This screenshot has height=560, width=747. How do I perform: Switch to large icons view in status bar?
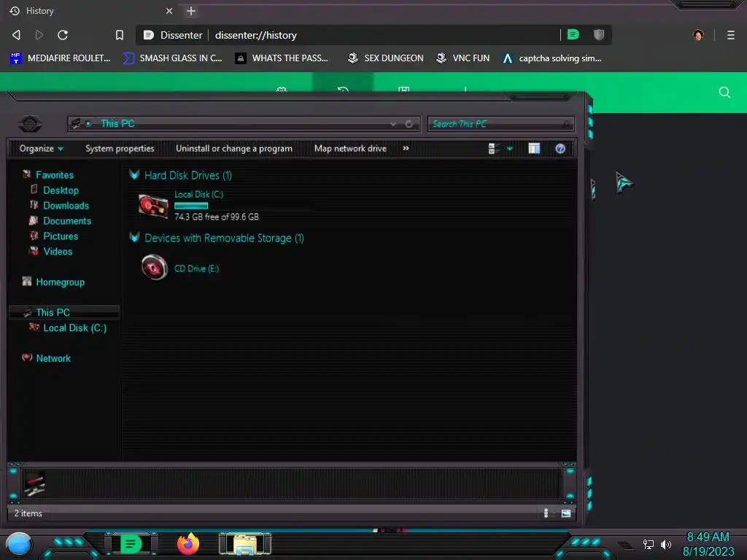[565, 513]
